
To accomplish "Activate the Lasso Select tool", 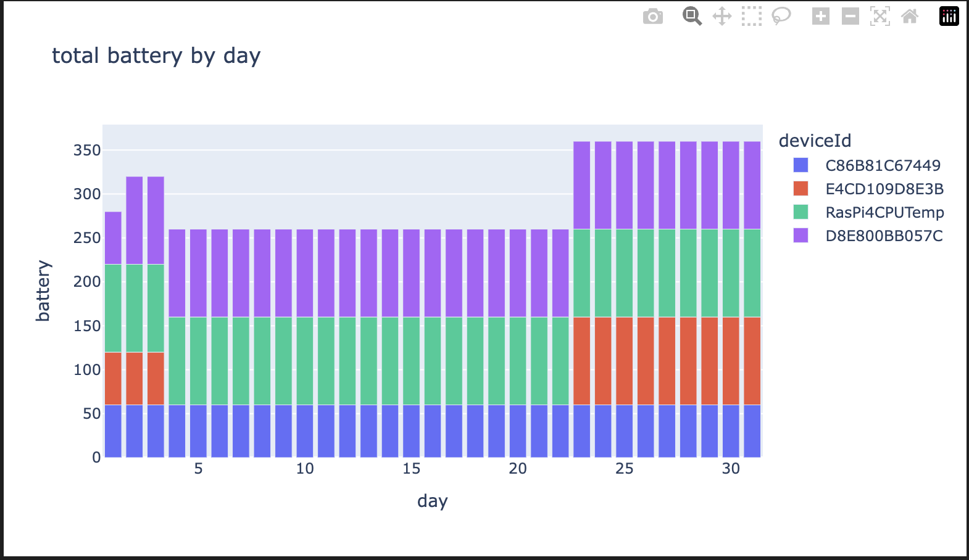I will (x=781, y=17).
